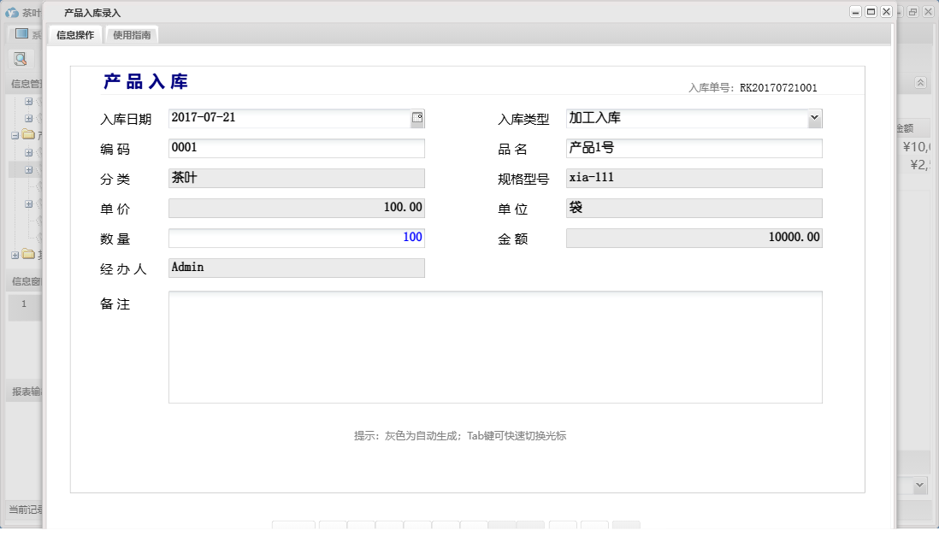The image size is (939, 560).
Task: Click the calendar icon beside 入库日期 field
Action: (417, 117)
